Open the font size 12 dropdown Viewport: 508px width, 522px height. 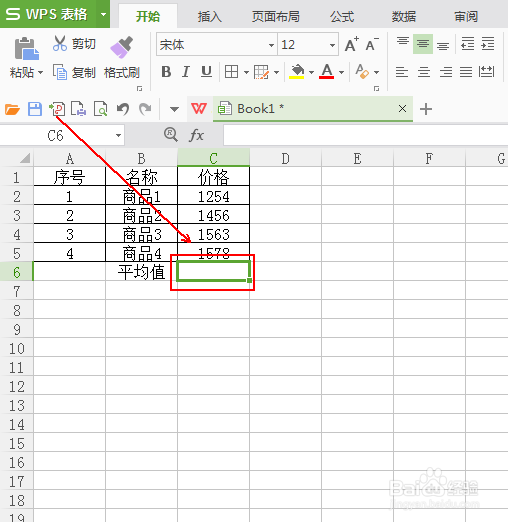tap(332, 45)
